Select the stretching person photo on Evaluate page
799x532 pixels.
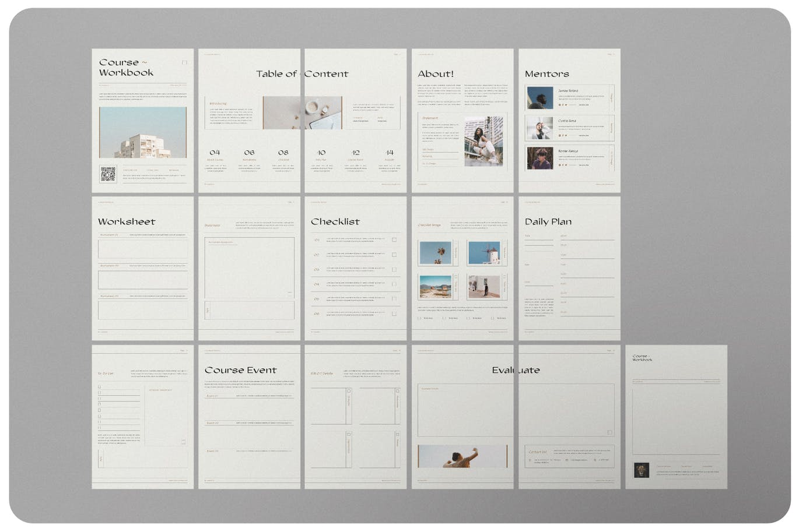click(462, 456)
